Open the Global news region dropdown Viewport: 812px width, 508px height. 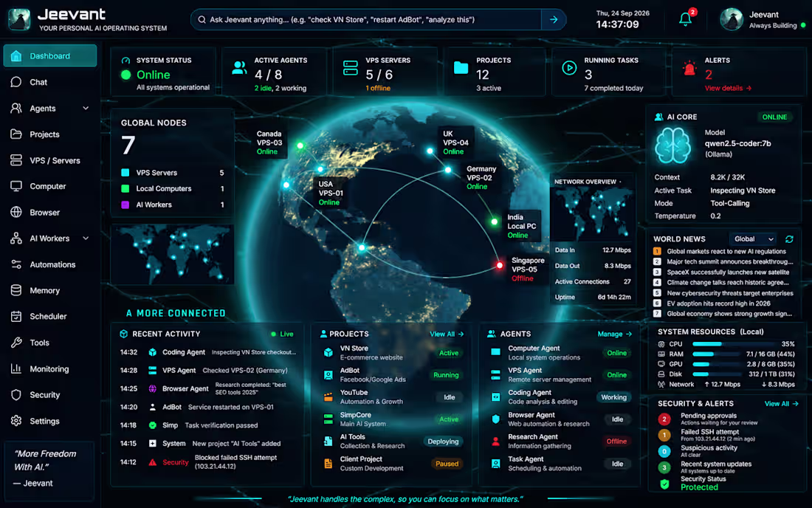pos(754,238)
